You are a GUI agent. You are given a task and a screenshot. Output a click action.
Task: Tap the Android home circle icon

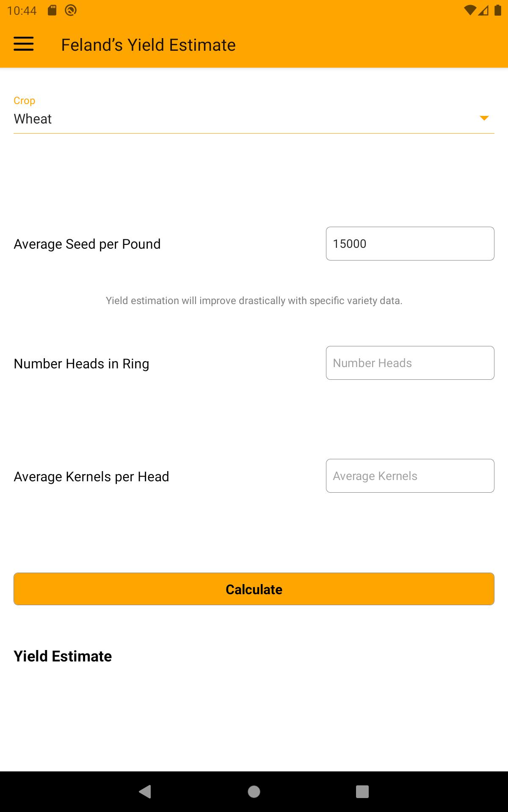point(254,792)
